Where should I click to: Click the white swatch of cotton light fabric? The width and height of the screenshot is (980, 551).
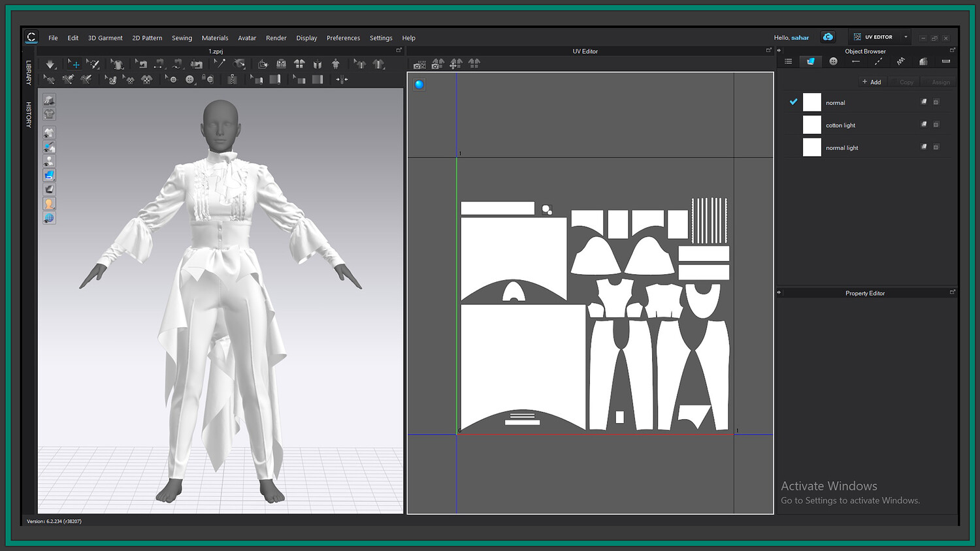point(811,125)
